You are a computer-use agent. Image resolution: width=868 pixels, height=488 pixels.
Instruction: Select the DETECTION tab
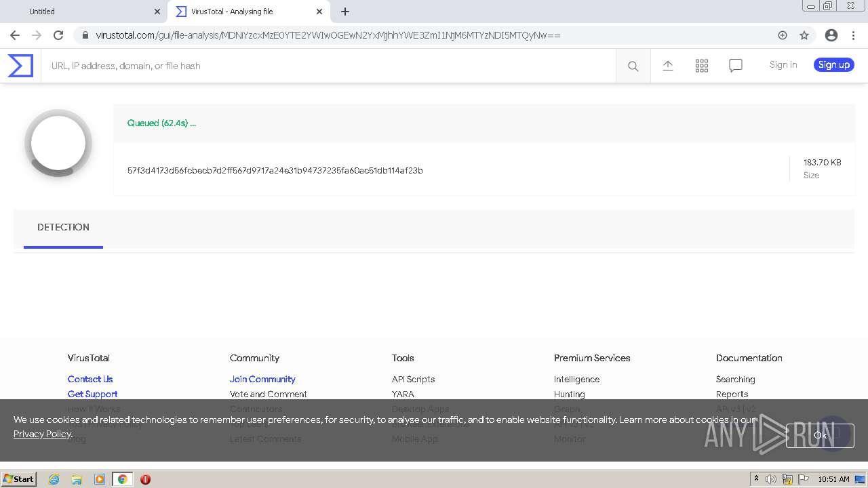63,228
